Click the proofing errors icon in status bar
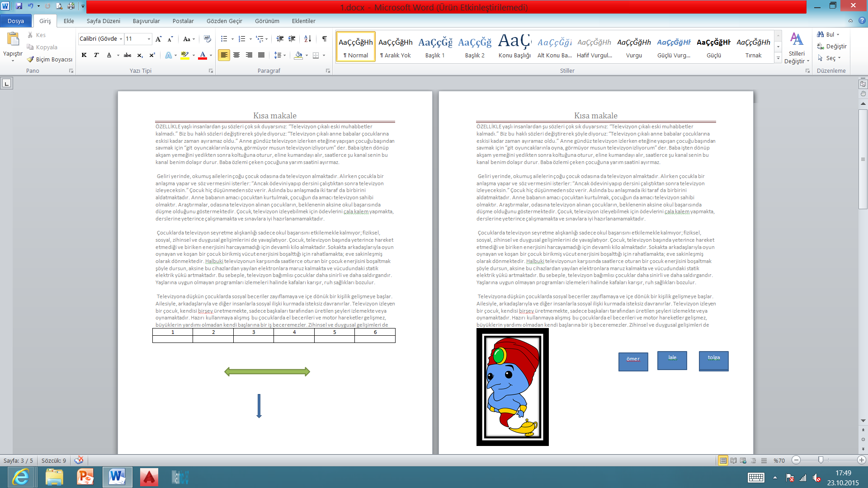The width and height of the screenshot is (868, 488). (79, 460)
